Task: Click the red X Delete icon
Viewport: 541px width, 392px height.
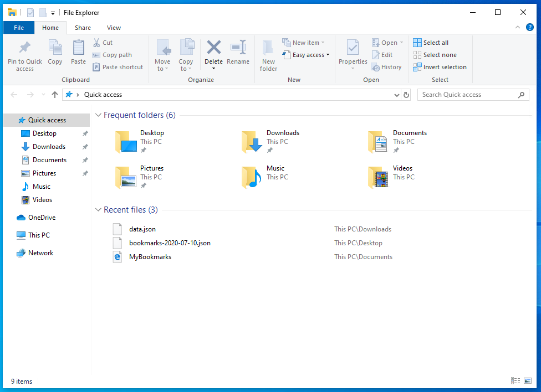Action: click(x=213, y=47)
